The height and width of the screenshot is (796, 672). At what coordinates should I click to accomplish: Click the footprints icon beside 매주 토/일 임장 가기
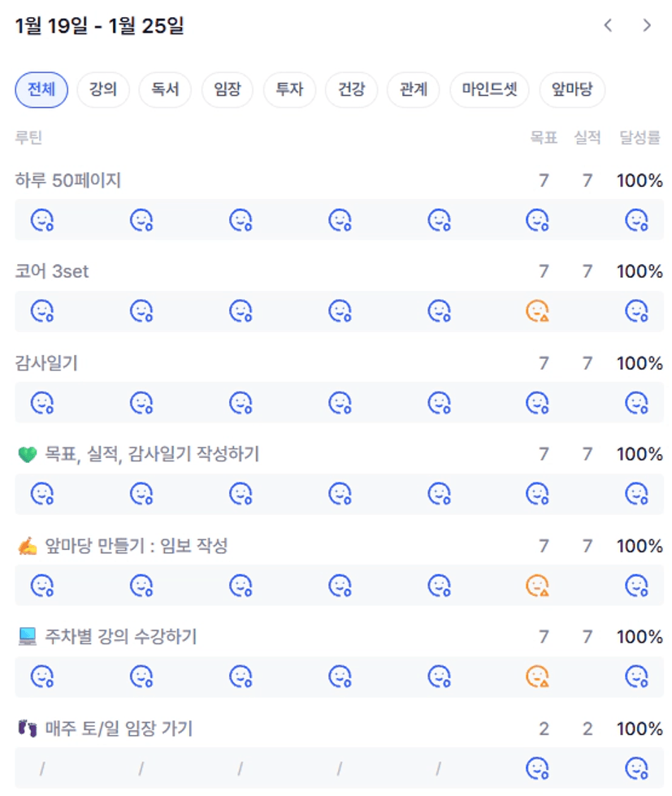click(28, 729)
